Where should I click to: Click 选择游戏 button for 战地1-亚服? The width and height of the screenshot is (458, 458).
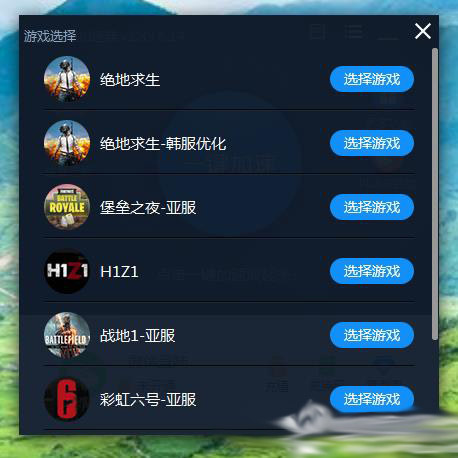click(372, 335)
